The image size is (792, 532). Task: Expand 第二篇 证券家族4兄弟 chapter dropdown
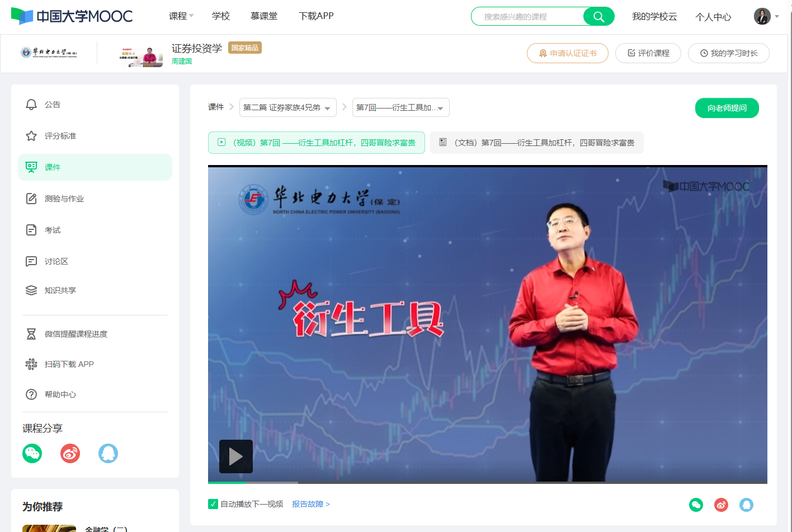287,107
